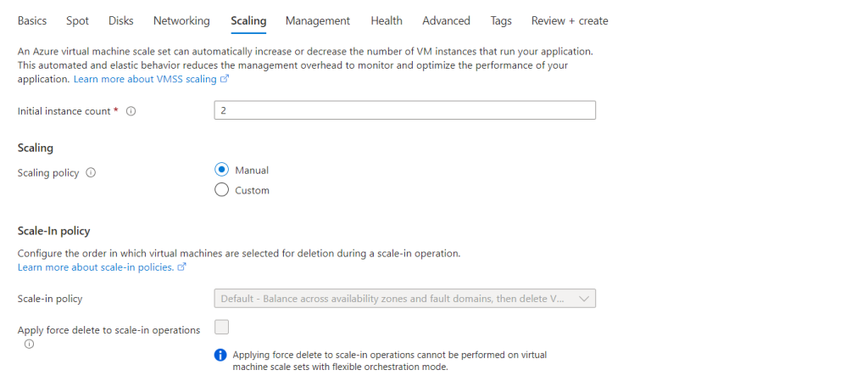Click chevron arrow on Scale-in policy combo box
The image size is (868, 387).
click(x=583, y=299)
